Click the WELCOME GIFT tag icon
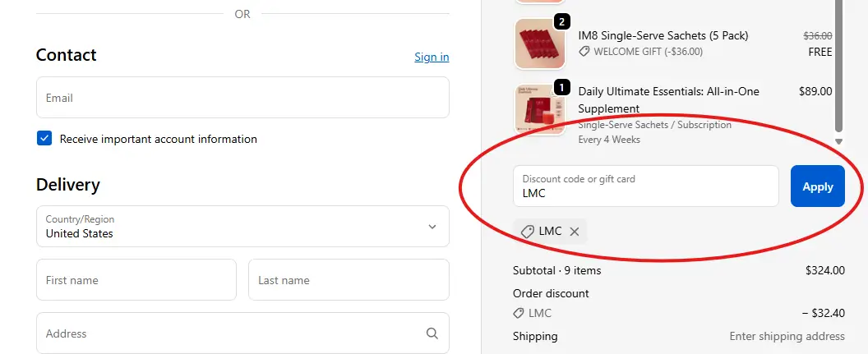The height and width of the screenshot is (354, 868). click(x=584, y=52)
